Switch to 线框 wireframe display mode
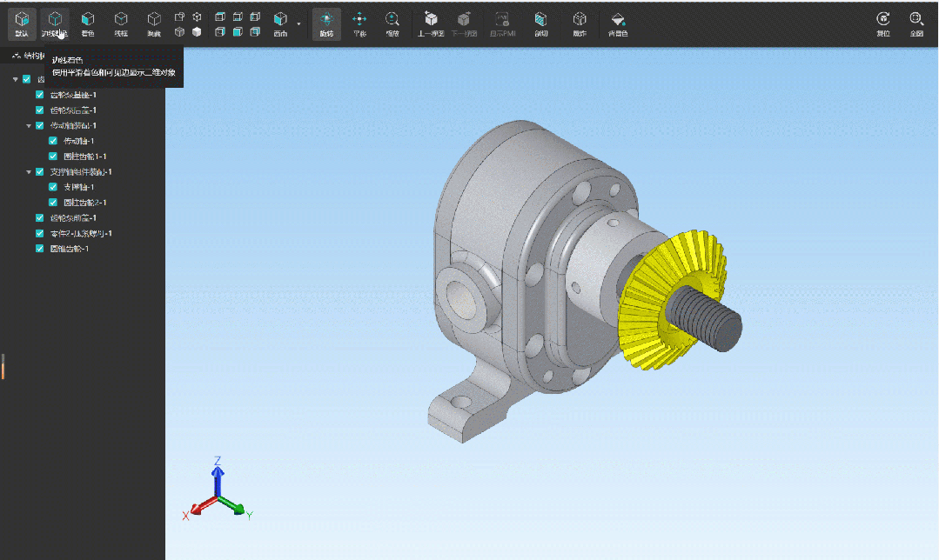The height and width of the screenshot is (560, 939). pos(121,23)
